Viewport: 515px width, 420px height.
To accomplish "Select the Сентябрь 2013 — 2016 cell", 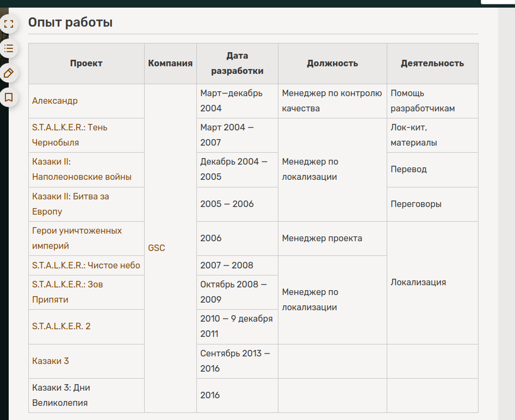I will click(x=237, y=361).
